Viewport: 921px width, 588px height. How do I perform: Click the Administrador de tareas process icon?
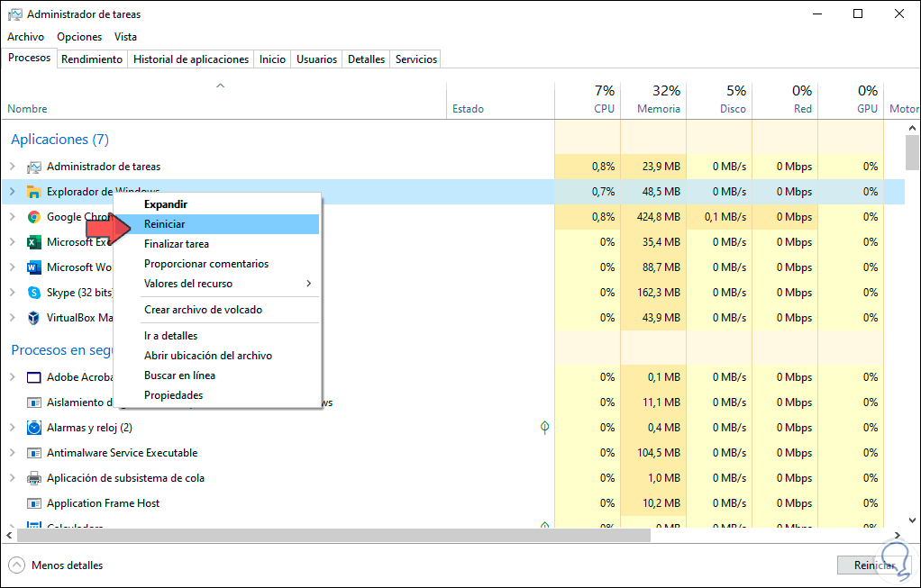click(34, 167)
